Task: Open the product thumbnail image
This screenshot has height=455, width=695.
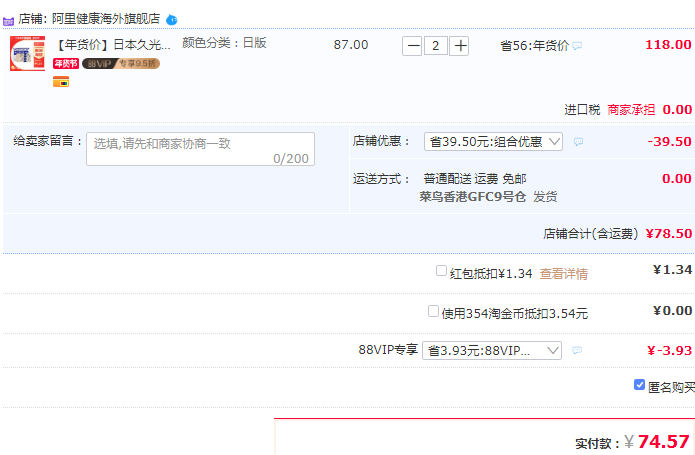Action: pos(27,54)
